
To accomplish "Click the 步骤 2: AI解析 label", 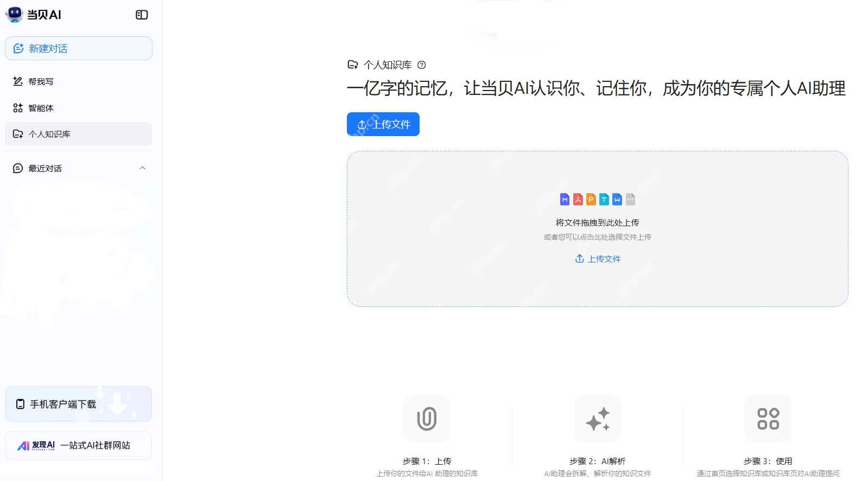I will click(598, 461).
